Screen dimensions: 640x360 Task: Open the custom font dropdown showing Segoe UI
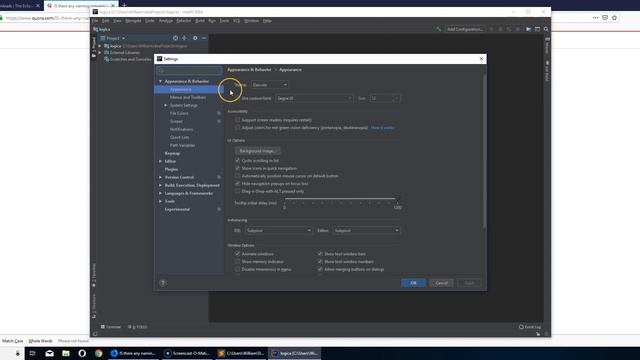click(314, 98)
